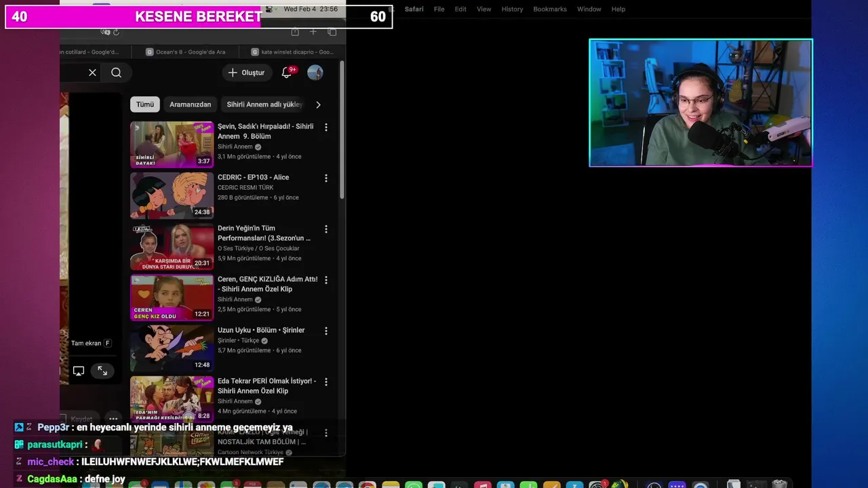Open the Edit menu

pyautogui.click(x=460, y=9)
